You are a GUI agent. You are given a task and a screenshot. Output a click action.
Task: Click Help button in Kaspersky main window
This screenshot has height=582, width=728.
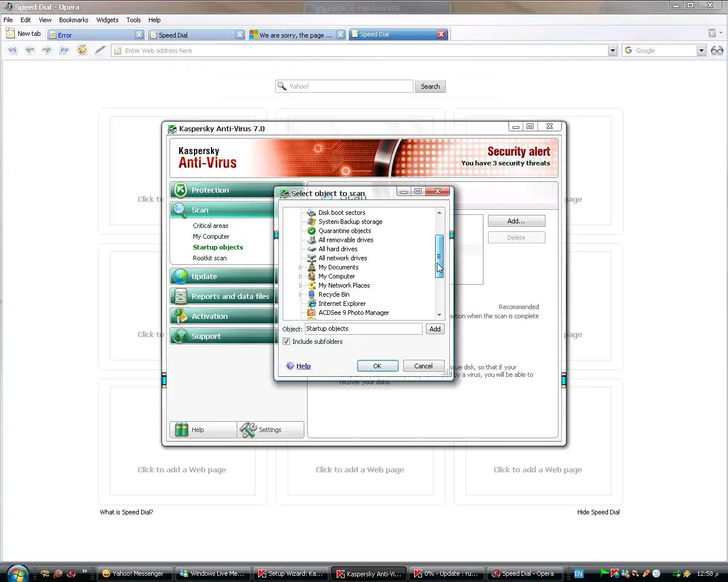pos(203,430)
